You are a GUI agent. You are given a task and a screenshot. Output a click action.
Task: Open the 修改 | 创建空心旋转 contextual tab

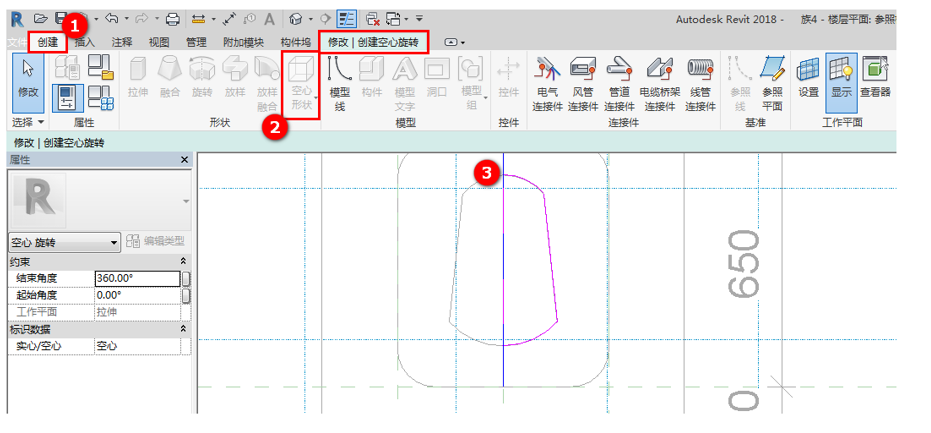373,42
